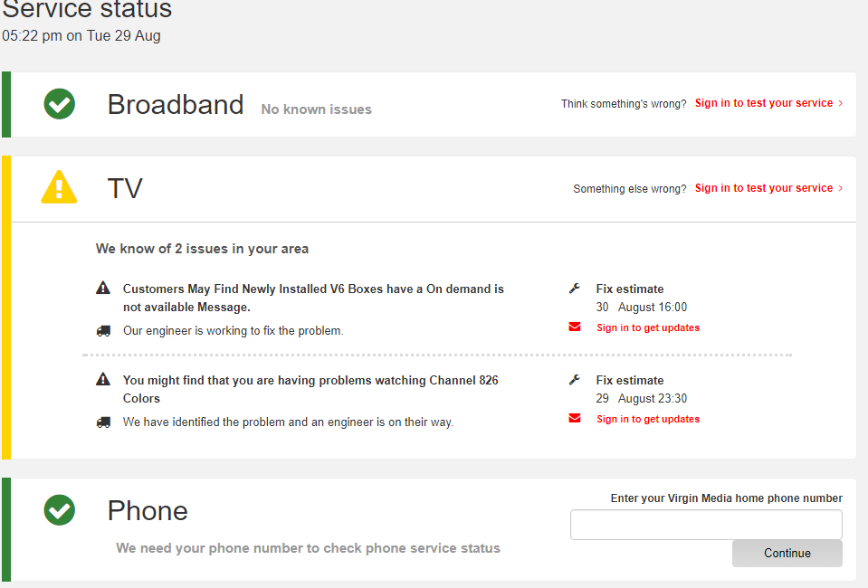Click the van icon beside engineer on way message
Viewport: 868px width, 588px height.
pos(103,422)
